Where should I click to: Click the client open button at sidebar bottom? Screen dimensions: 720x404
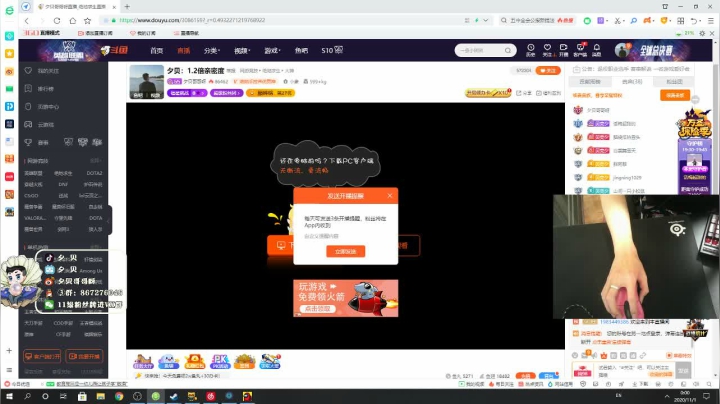pyautogui.click(x=42, y=356)
